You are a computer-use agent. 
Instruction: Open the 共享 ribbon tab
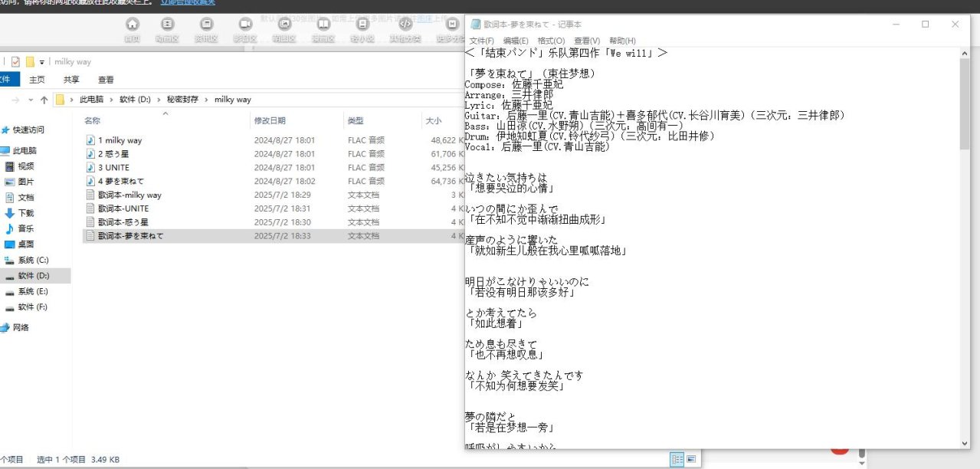point(71,80)
